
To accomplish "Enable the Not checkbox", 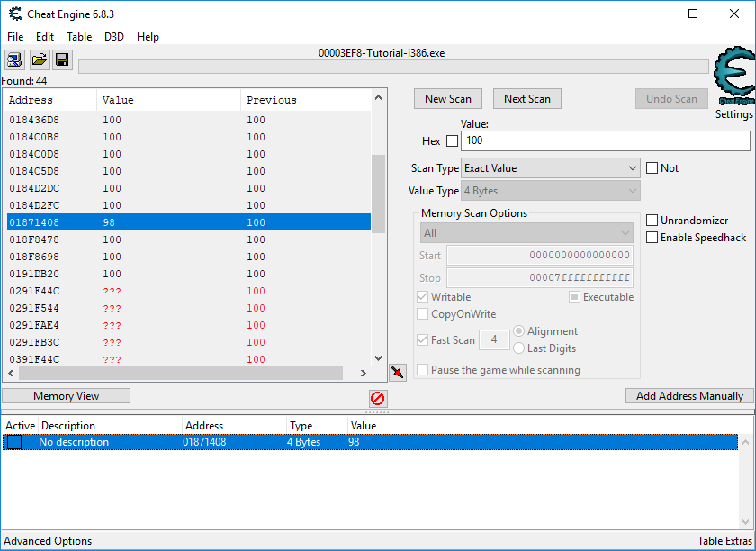I will (652, 167).
